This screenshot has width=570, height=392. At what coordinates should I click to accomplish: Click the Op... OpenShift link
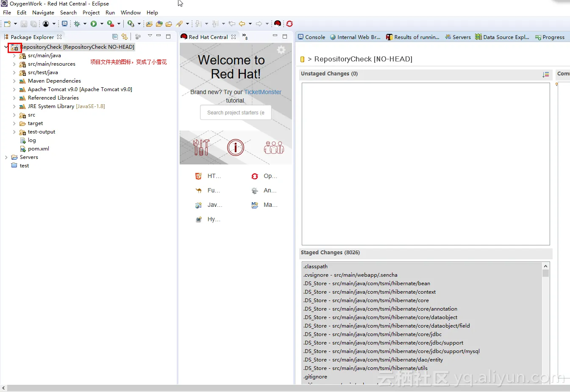click(x=264, y=176)
